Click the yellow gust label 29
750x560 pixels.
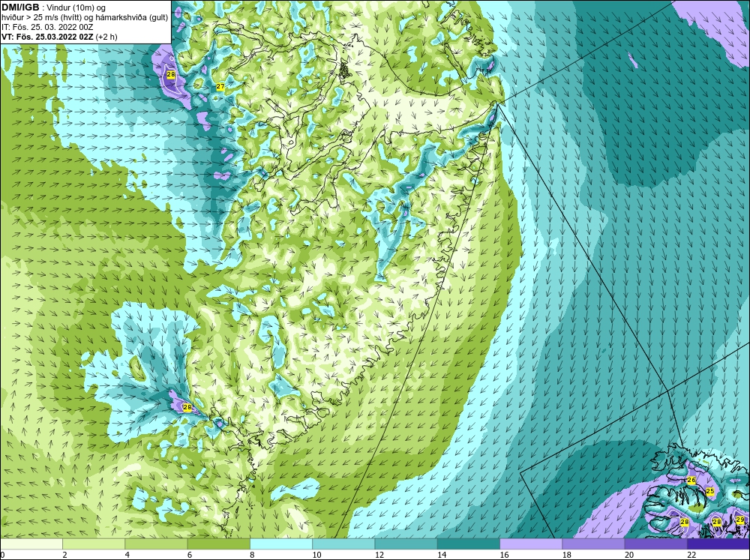[x=740, y=520]
